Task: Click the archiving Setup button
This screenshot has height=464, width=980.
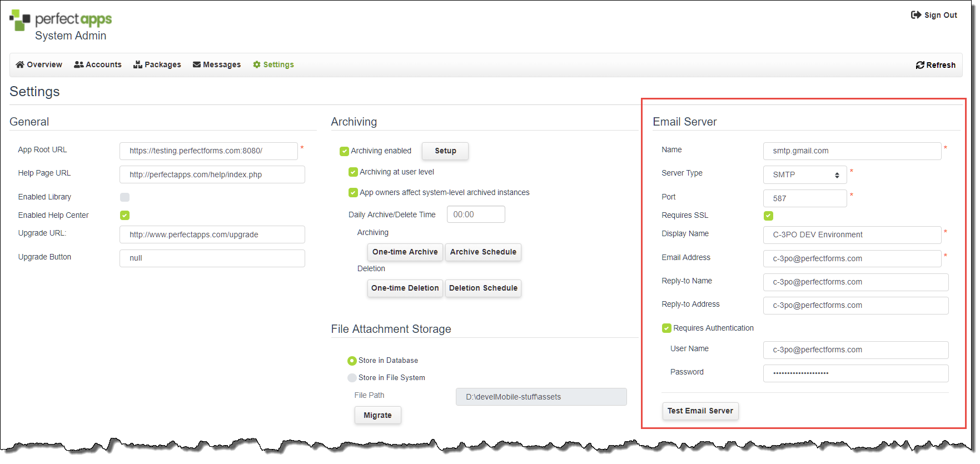Action: (x=445, y=151)
